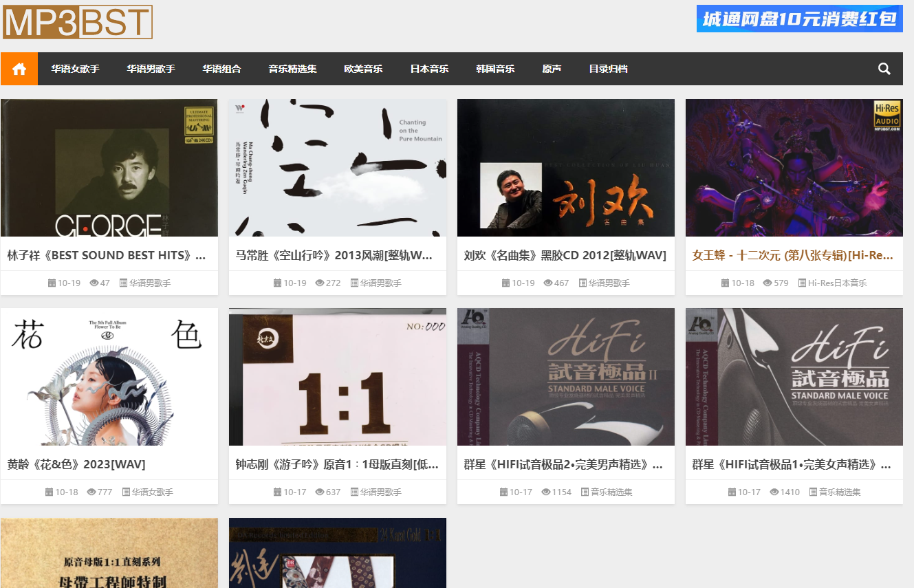
Task: Open 华语组合 menu
Action: tap(221, 69)
